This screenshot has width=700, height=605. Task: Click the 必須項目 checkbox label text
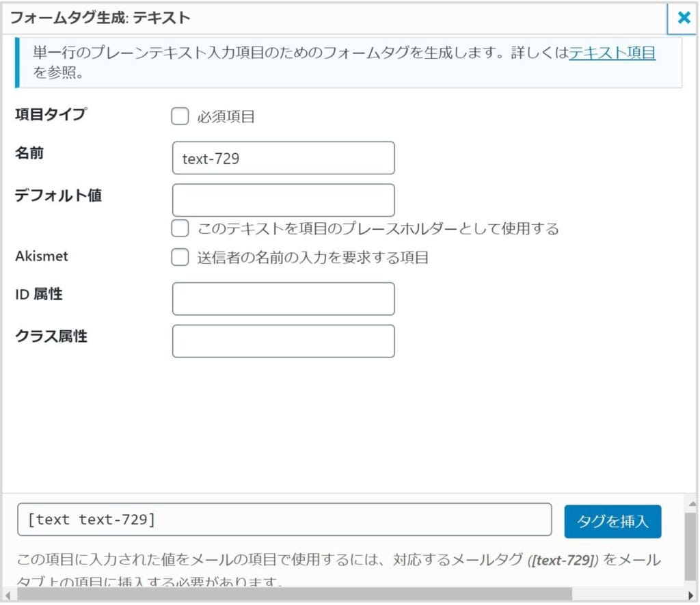(226, 117)
